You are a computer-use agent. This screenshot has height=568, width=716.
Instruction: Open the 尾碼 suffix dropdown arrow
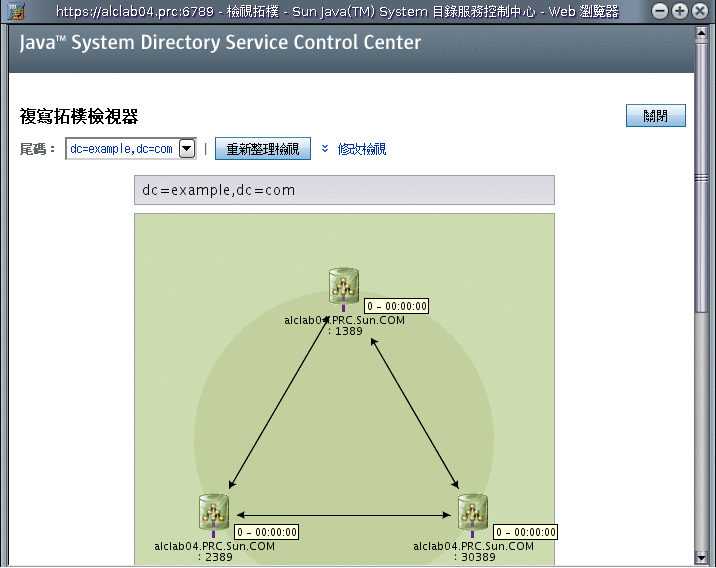(187, 149)
